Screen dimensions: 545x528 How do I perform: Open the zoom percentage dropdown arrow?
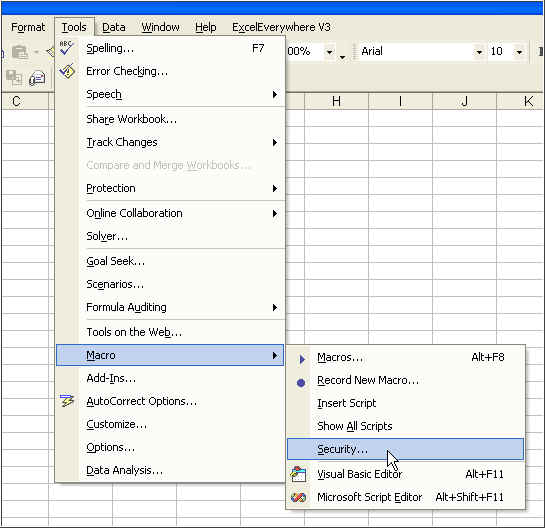click(x=329, y=52)
